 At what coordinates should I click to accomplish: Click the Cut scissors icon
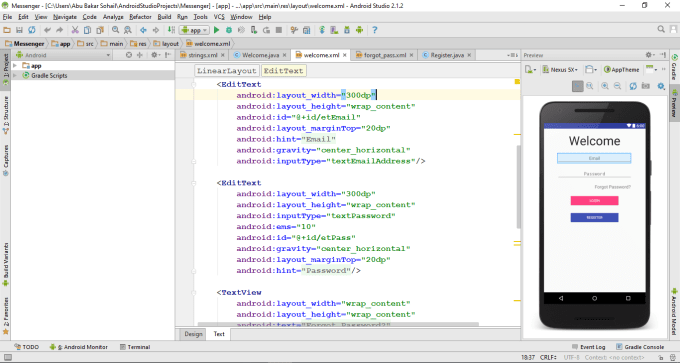pos(75,30)
